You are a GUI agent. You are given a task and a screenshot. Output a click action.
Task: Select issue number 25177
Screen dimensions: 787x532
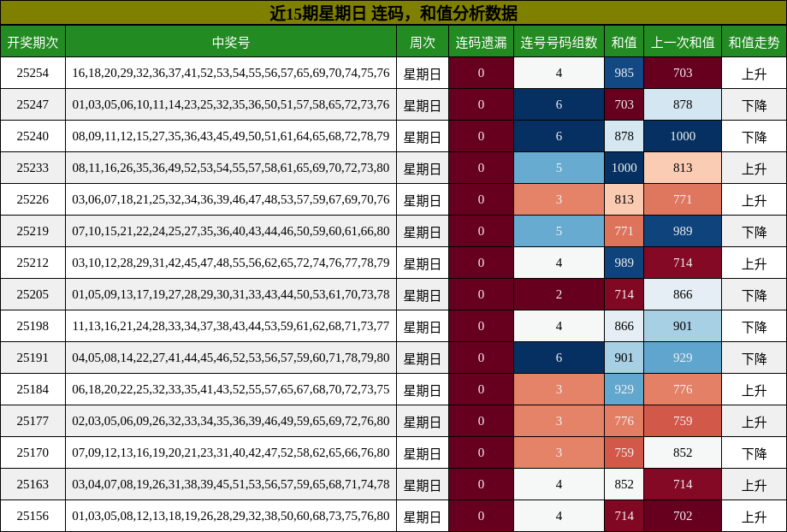[x=33, y=421]
